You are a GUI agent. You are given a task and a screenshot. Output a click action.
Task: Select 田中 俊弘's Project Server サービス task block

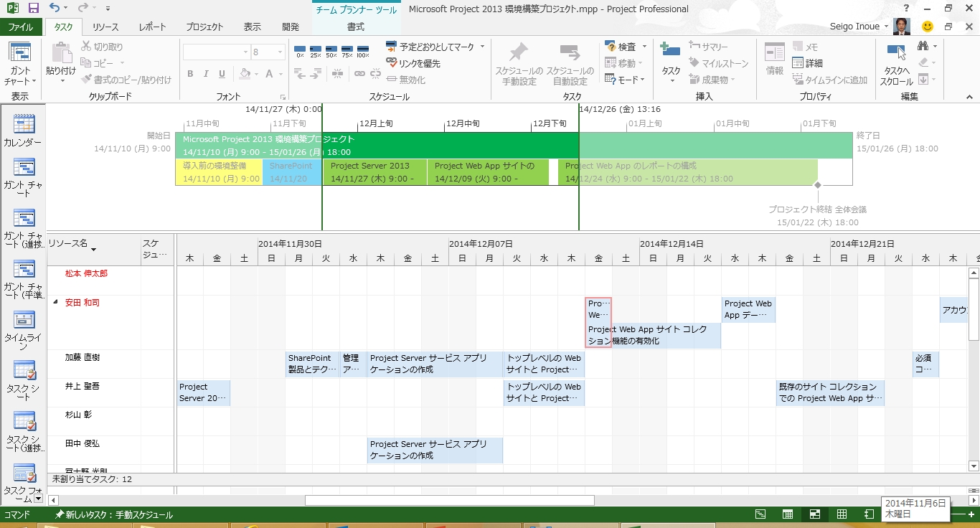click(435, 450)
